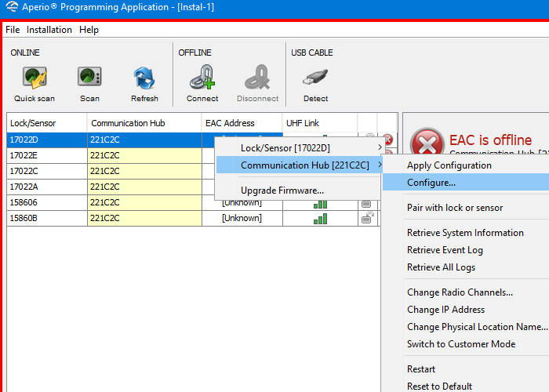This screenshot has height=392, width=549.
Task: Click the Quick scan toolbar icon
Action: 35,78
